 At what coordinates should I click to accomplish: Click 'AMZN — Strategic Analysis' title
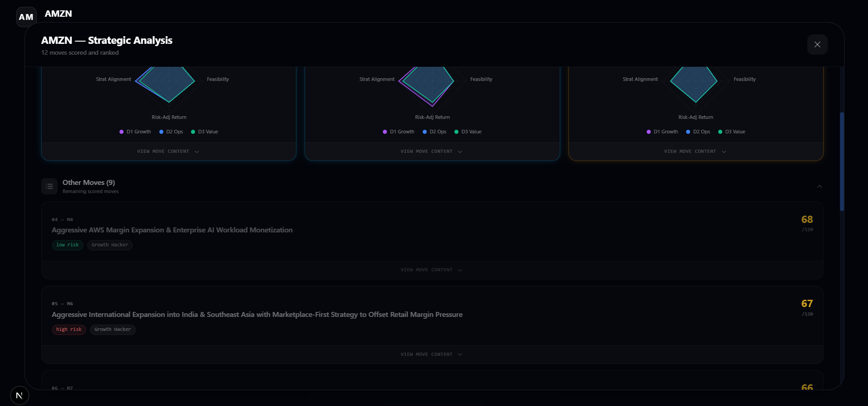coord(107,40)
